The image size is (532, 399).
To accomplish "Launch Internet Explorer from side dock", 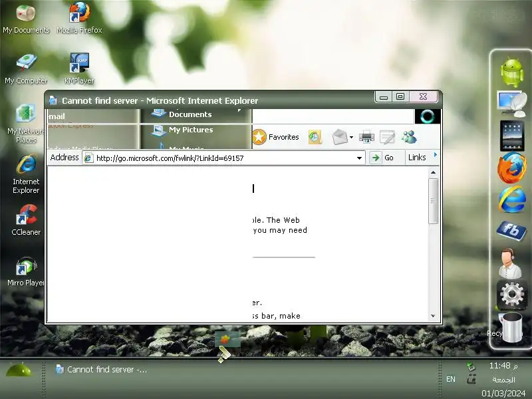I will point(511,199).
